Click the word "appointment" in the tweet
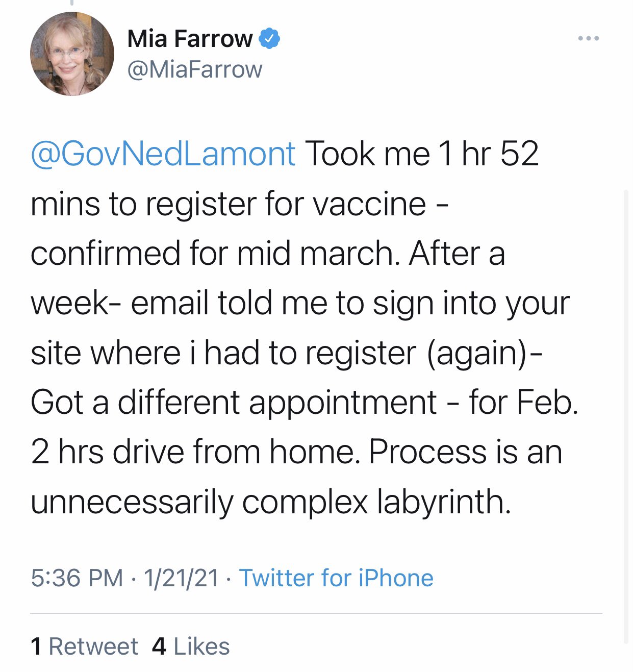 [x=343, y=403]
